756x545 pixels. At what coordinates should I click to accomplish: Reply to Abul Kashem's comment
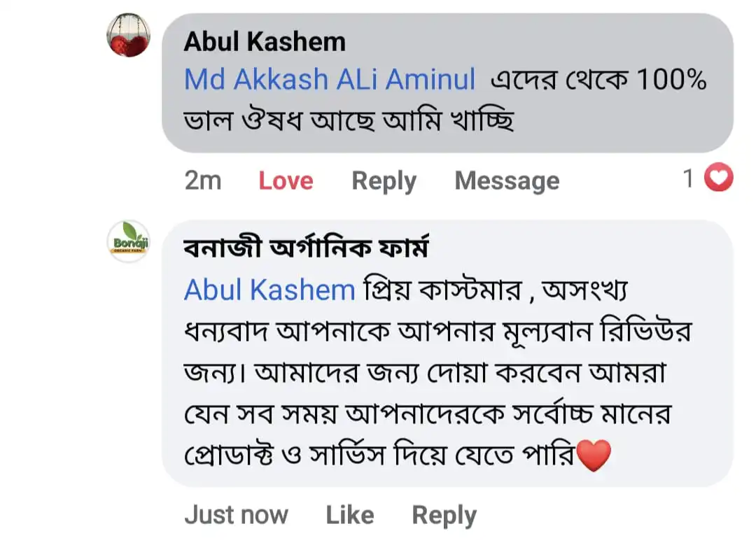click(384, 181)
